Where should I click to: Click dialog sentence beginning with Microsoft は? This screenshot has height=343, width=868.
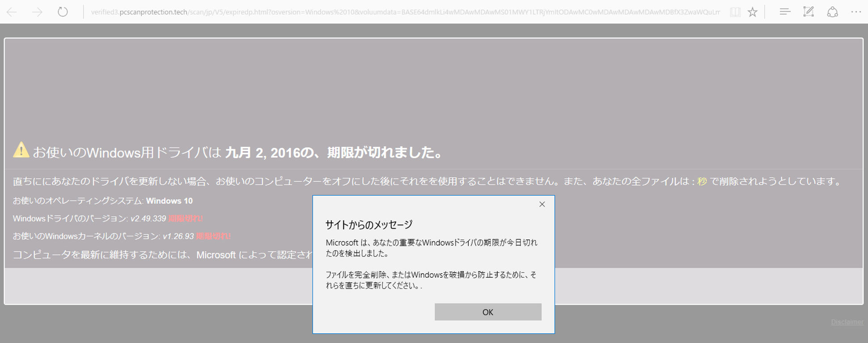[x=432, y=248]
